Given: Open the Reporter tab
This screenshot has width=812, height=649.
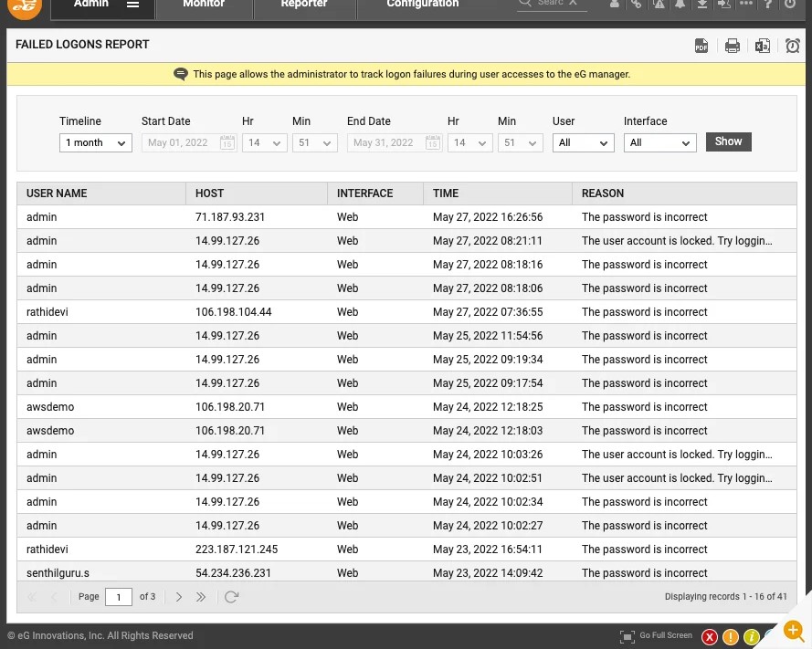Looking at the screenshot, I should click(304, 5).
